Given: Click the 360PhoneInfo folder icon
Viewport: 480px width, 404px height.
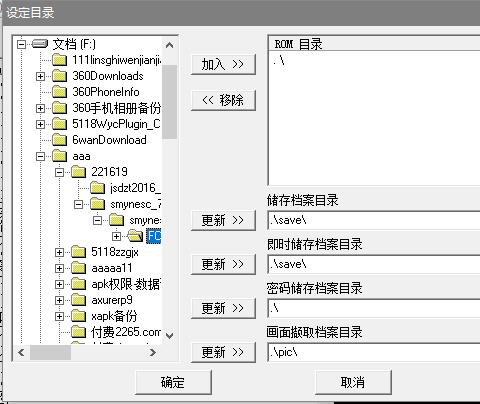Looking at the screenshot, I should point(60,92).
